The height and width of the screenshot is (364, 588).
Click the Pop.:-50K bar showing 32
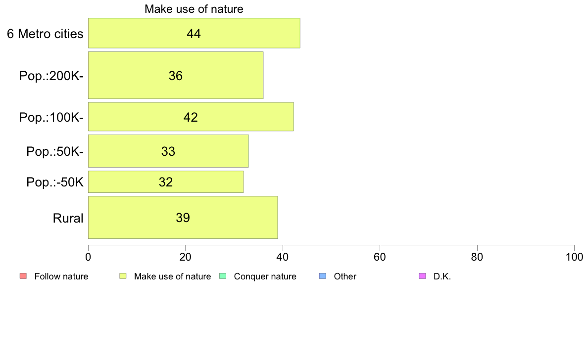pos(166,182)
